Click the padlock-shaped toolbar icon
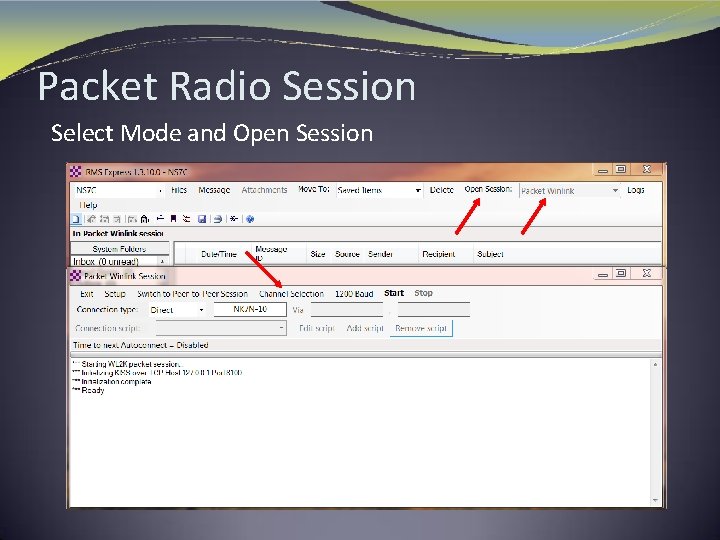Viewport: 720px width, 540px height. click(x=145, y=219)
